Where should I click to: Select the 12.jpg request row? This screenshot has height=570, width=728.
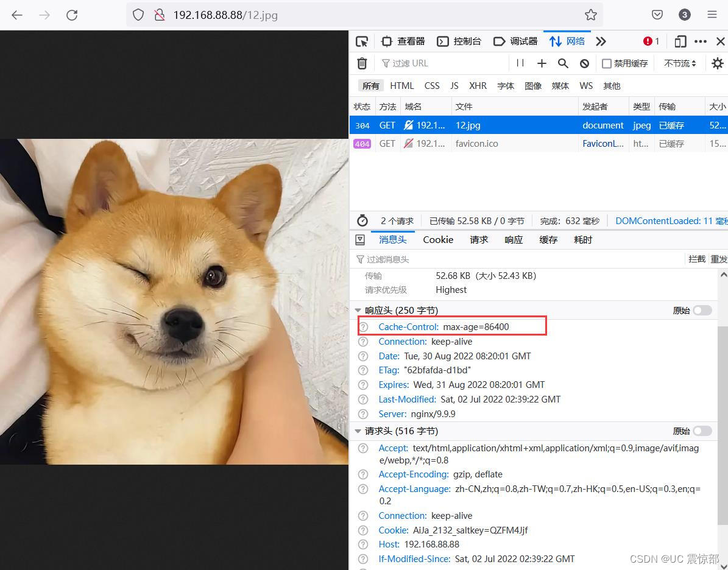[x=539, y=125]
